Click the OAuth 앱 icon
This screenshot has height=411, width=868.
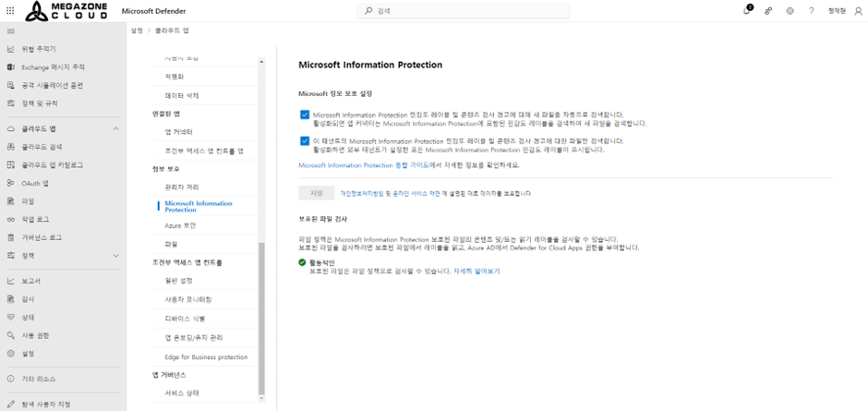pyautogui.click(x=10, y=183)
